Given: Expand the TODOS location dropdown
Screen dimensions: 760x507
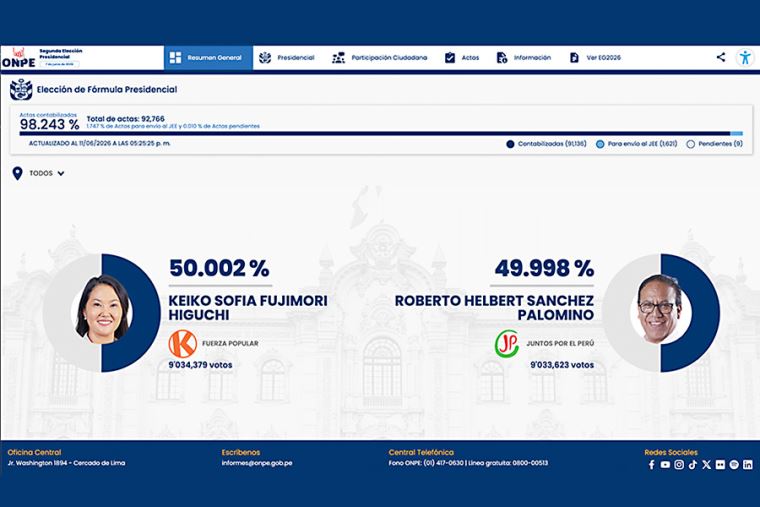Looking at the screenshot, I should pyautogui.click(x=47, y=174).
